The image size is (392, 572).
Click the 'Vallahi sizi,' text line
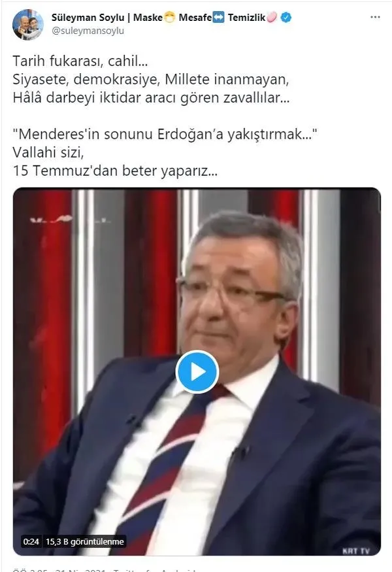(x=48, y=152)
